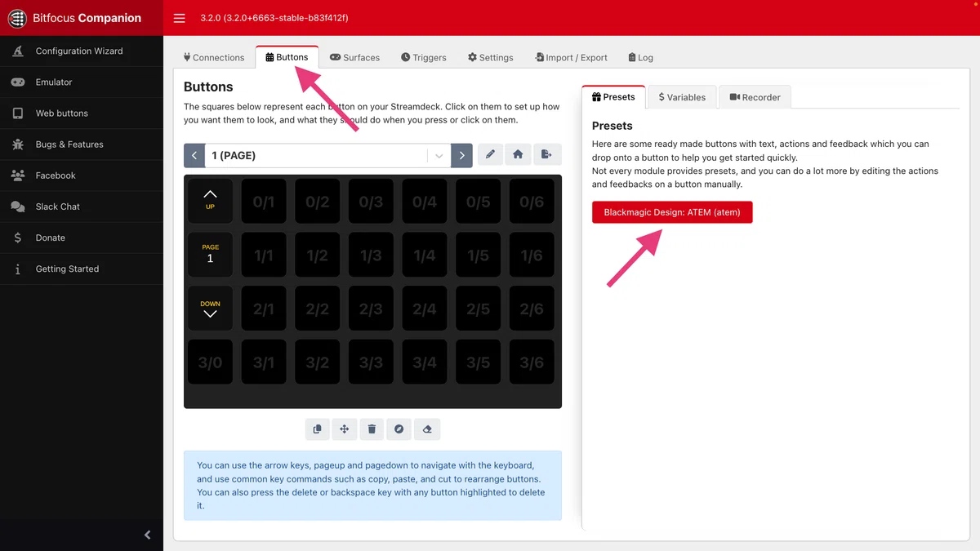980x551 pixels.
Task: Click the export page icon
Action: pyautogui.click(x=547, y=154)
